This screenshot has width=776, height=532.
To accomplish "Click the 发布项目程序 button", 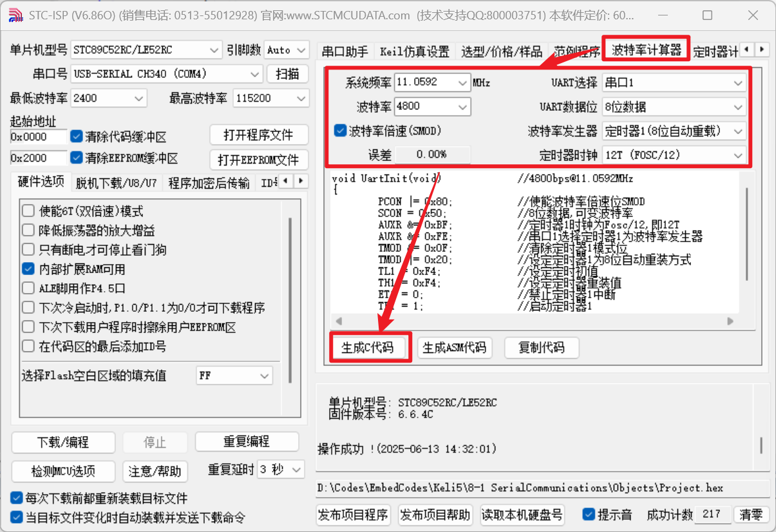I will click(354, 515).
